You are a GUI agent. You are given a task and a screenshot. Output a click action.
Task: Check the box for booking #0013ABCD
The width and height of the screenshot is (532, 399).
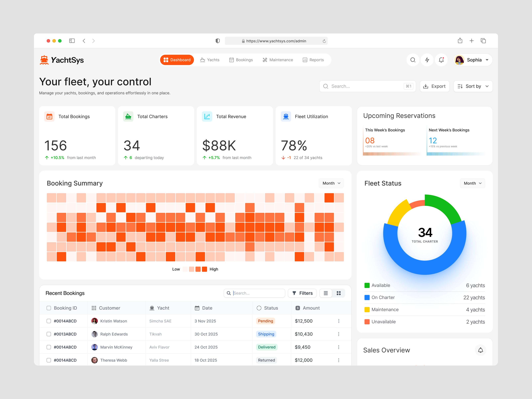(49, 334)
